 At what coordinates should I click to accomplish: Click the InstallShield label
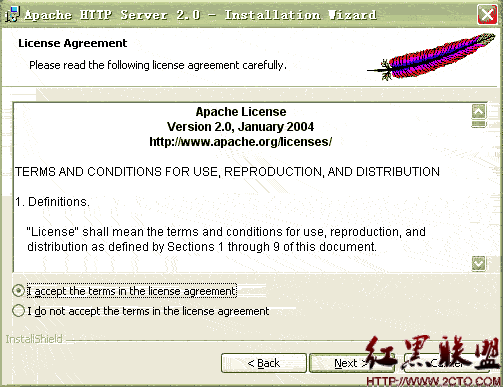(x=34, y=339)
